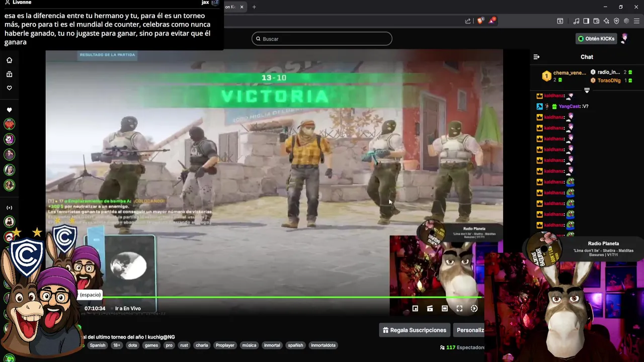Enter fullscreen via video controls

(x=459, y=309)
